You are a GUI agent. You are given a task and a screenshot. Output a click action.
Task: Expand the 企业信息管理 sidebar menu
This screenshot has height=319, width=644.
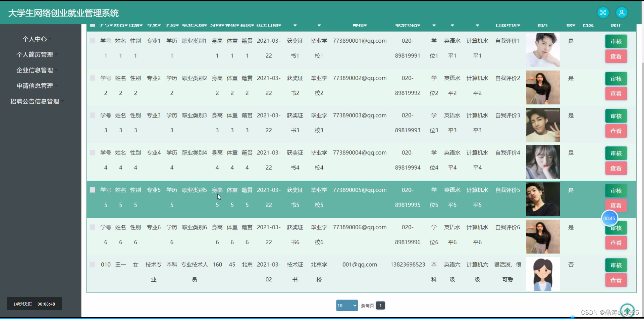[35, 70]
